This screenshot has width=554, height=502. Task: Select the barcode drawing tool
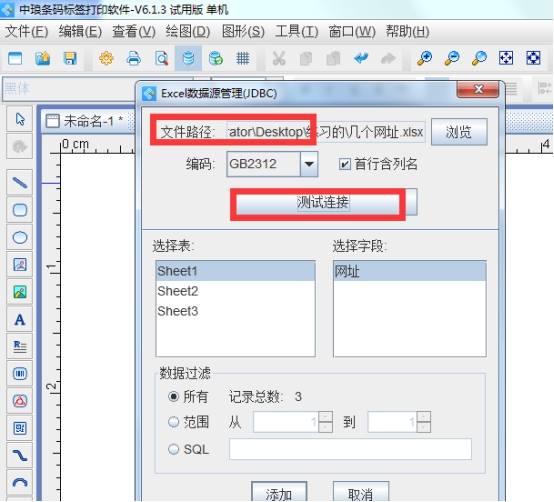click(20, 374)
